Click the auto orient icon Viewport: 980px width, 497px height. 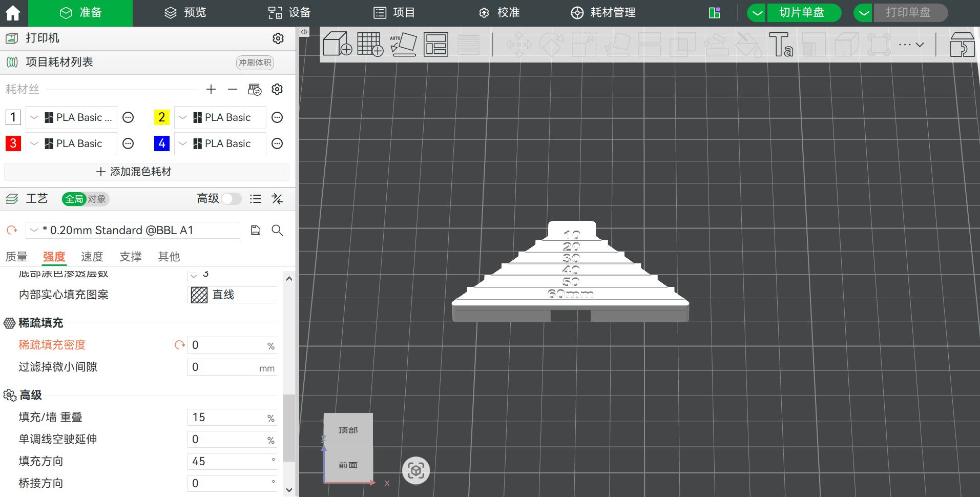(x=403, y=44)
